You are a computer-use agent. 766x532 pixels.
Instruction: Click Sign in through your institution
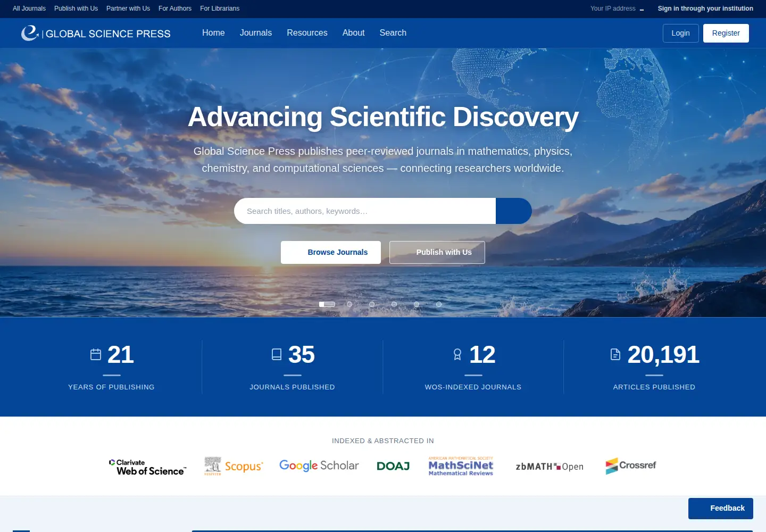[x=705, y=9]
